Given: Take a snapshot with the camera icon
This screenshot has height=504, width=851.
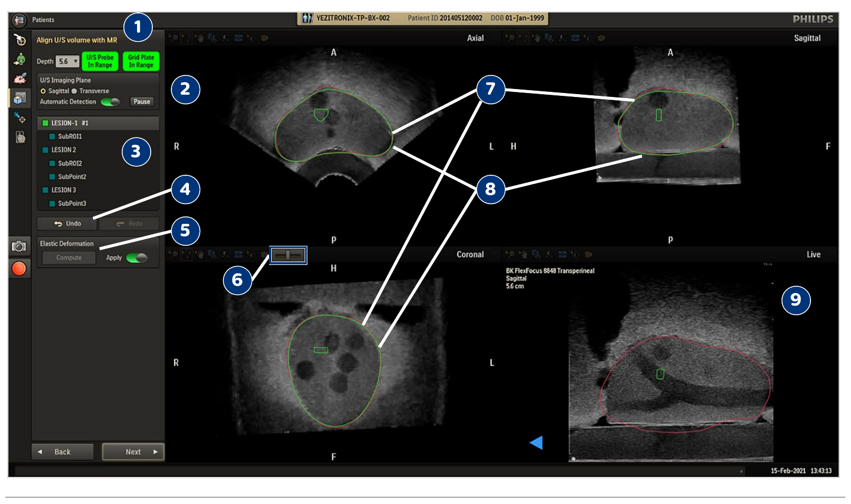Looking at the screenshot, I should (x=19, y=246).
